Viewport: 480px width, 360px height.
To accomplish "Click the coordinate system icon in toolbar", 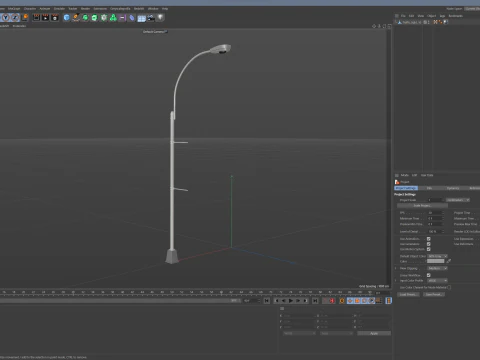I will [25, 17].
